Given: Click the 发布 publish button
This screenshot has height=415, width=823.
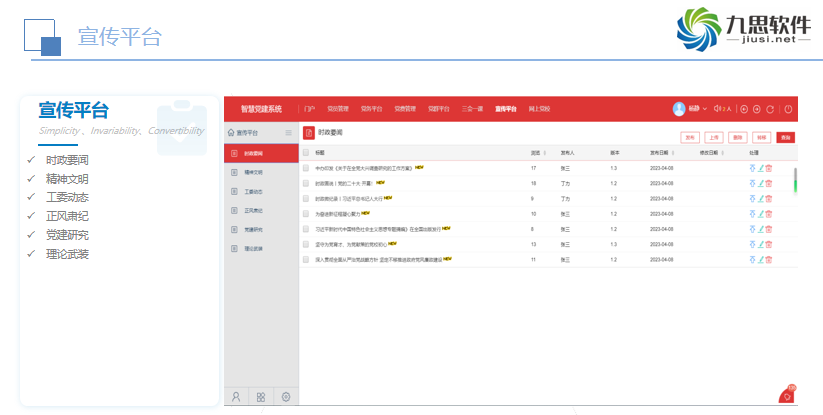Looking at the screenshot, I should [690, 137].
